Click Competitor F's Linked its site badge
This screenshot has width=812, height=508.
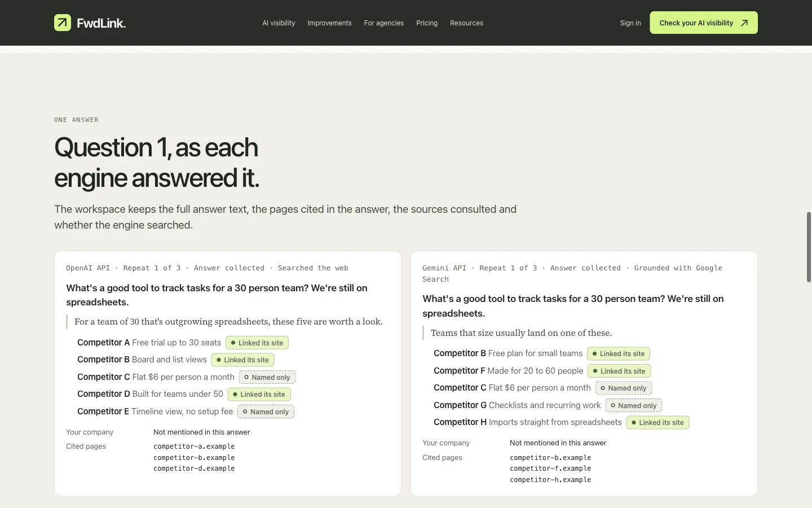coord(619,371)
